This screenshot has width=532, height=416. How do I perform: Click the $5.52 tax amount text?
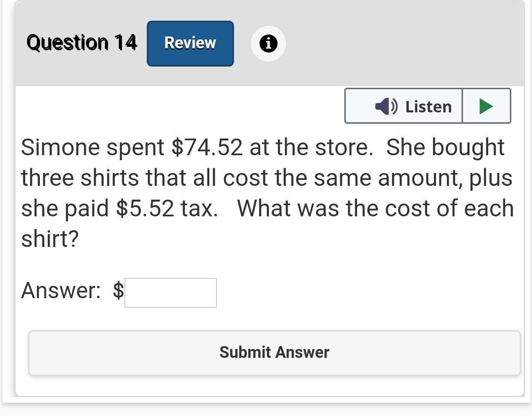(145, 208)
